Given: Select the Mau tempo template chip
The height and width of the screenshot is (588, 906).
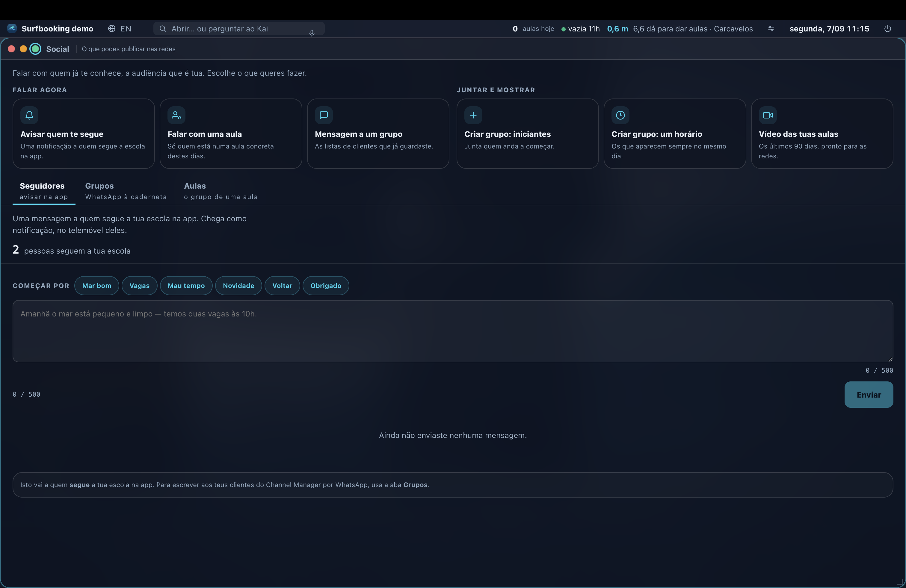Looking at the screenshot, I should (x=186, y=286).
